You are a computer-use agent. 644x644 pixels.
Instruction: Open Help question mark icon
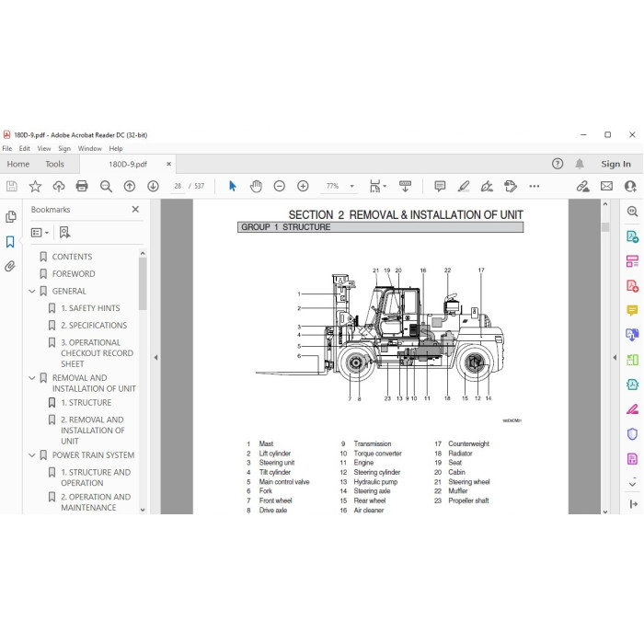[x=557, y=164]
